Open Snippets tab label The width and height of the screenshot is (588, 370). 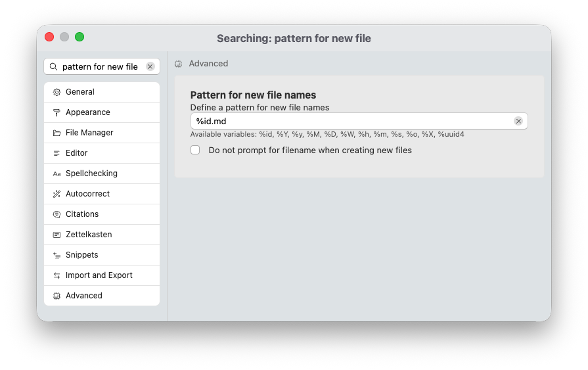click(81, 255)
